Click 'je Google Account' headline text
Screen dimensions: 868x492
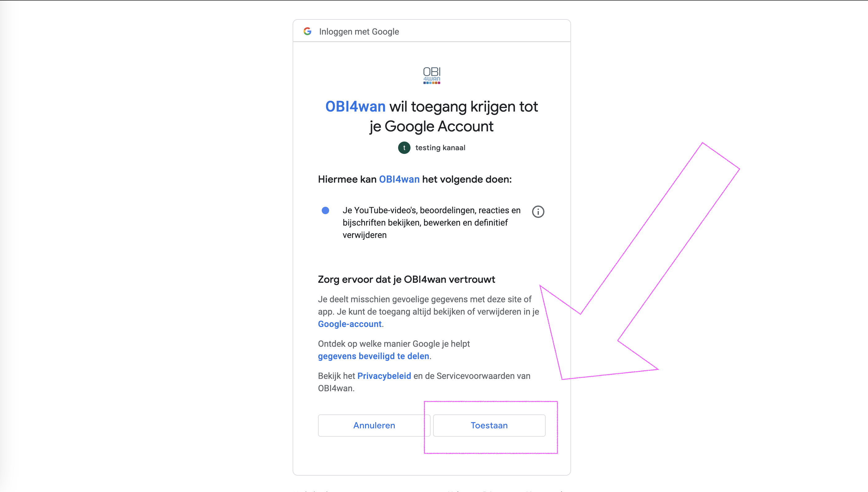(x=431, y=127)
